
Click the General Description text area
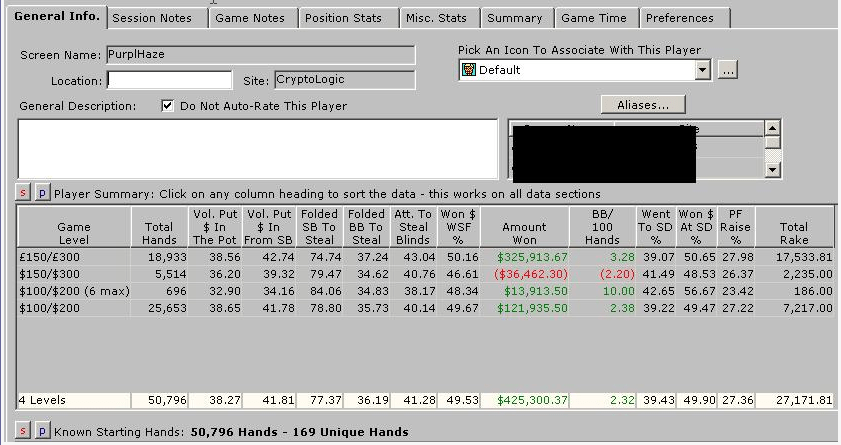click(258, 149)
